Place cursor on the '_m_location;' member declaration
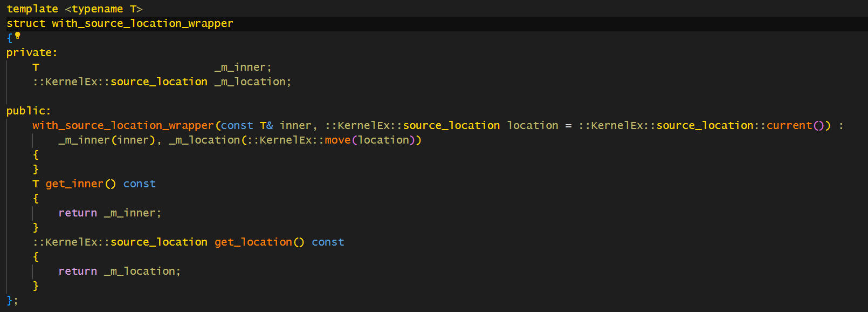The height and width of the screenshot is (312, 868). pyautogui.click(x=252, y=82)
